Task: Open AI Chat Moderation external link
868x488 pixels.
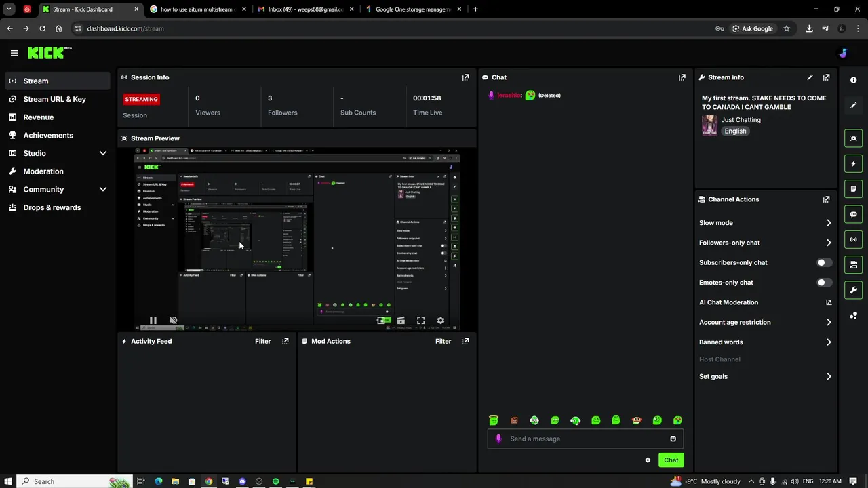Action: 829,302
